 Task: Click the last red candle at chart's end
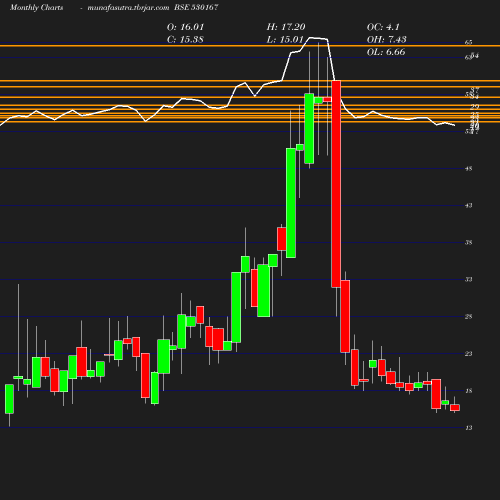point(455,408)
